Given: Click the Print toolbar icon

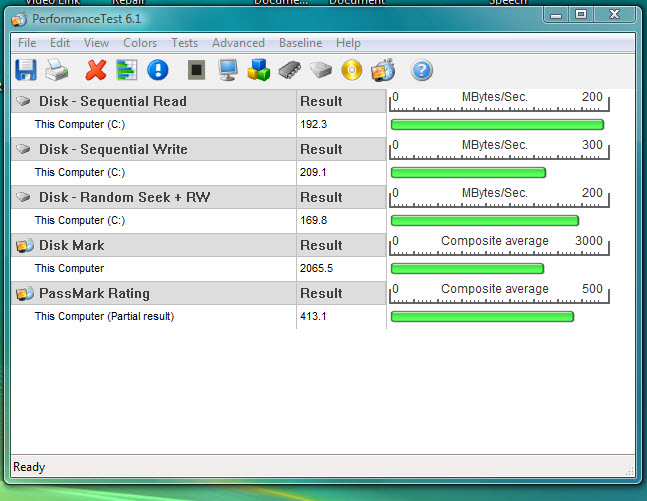Looking at the screenshot, I should click(x=57, y=70).
